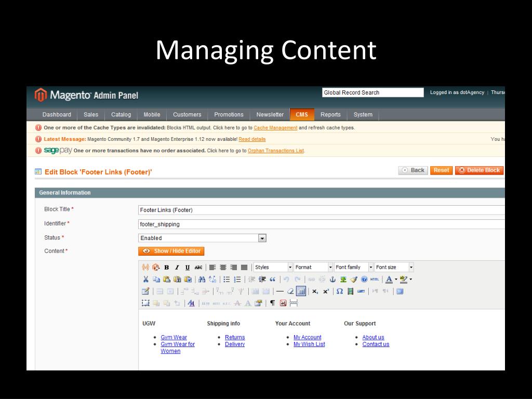Image resolution: width=532 pixels, height=399 pixels.
Task: Apply Blockquote formatting
Action: [x=272, y=279]
